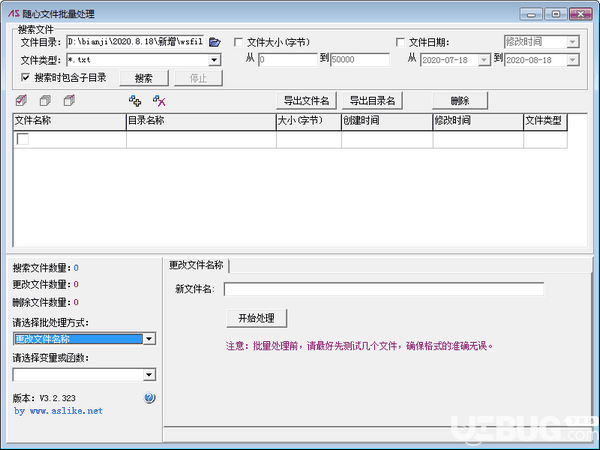
Task: Click the deselect-all toolbar icon
Action: coord(45,101)
